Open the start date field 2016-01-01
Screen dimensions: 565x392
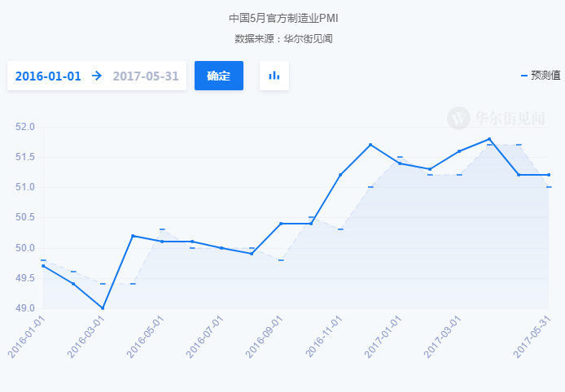click(x=48, y=76)
